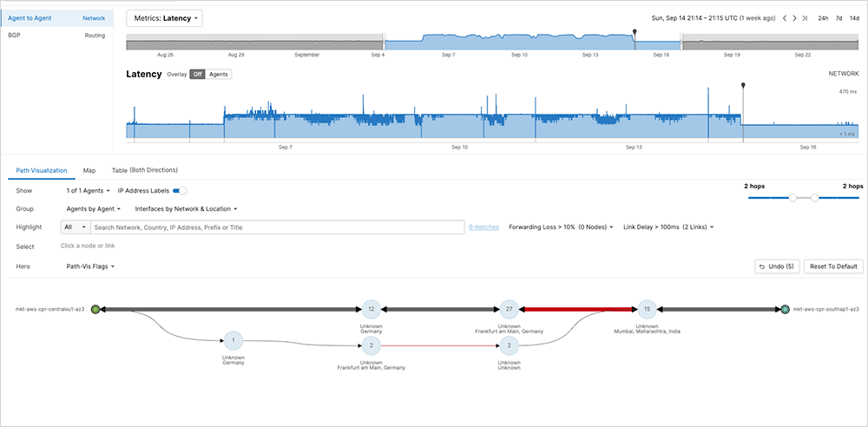Image resolution: width=868 pixels, height=427 pixels.
Task: Switch to the Map tab
Action: (89, 171)
